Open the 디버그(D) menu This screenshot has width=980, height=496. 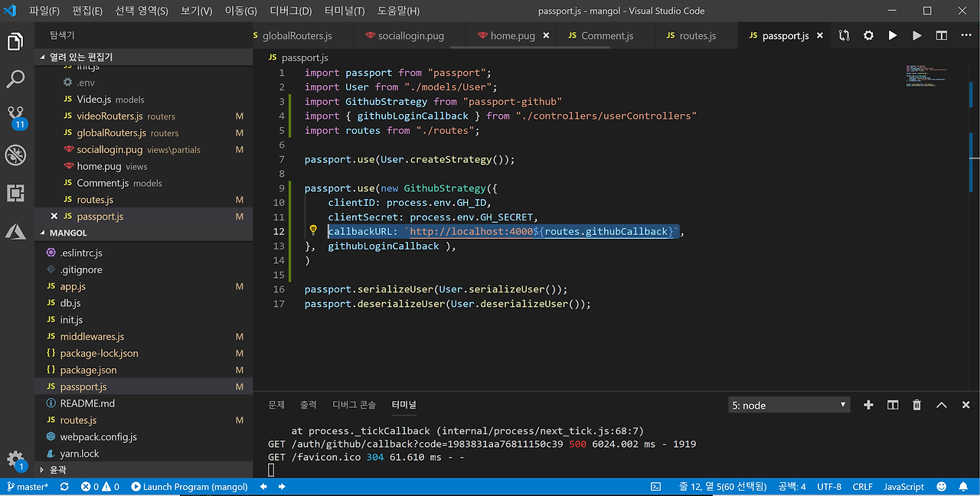tap(290, 11)
